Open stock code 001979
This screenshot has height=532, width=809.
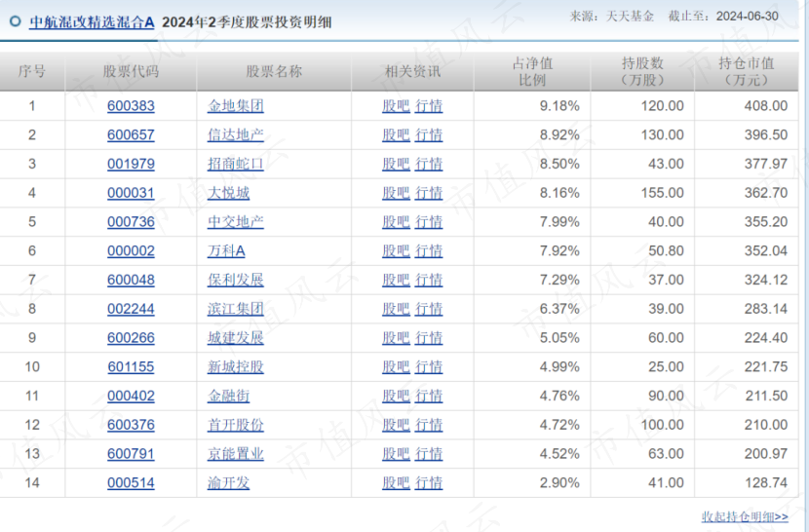[131, 164]
